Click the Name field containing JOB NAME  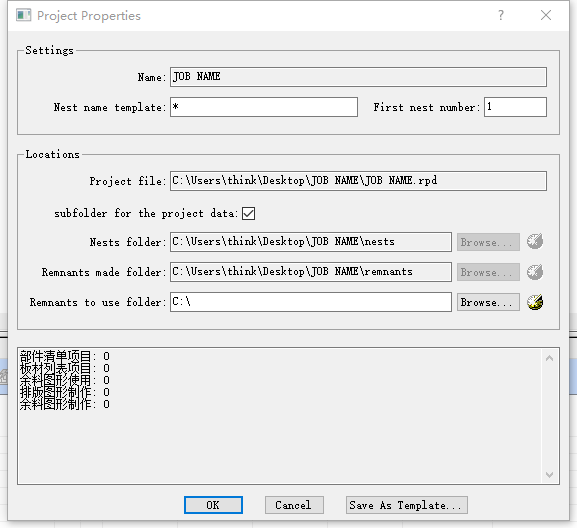358,77
